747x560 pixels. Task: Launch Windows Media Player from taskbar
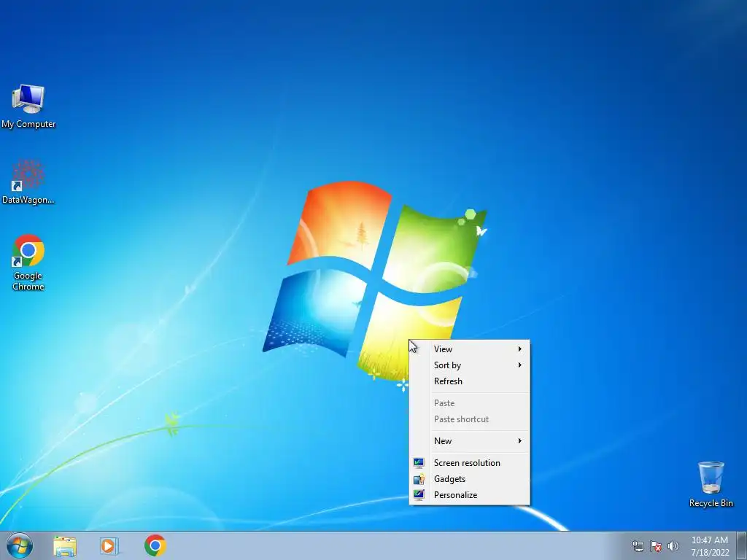tap(109, 546)
